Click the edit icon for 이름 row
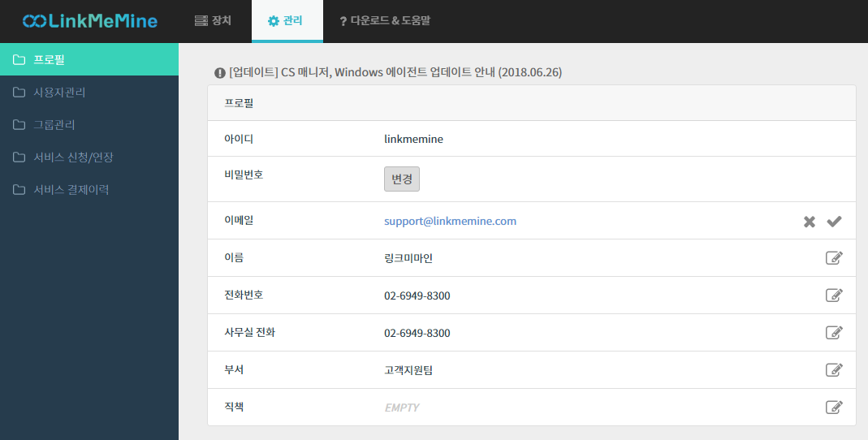 click(833, 258)
